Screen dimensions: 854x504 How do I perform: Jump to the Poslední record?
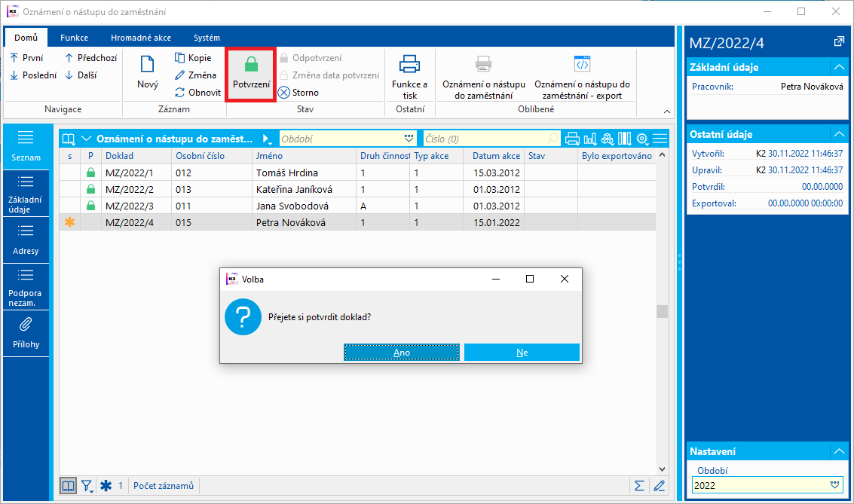point(33,75)
